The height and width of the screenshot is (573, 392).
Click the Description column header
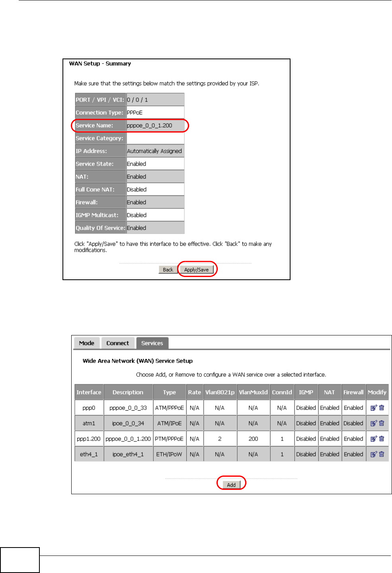tap(128, 392)
